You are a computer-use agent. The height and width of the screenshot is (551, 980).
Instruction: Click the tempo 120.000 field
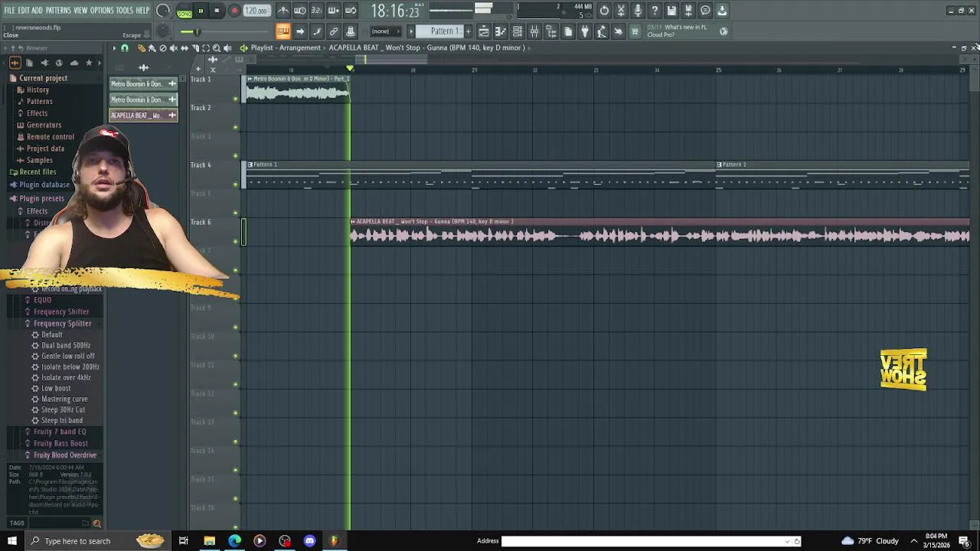pyautogui.click(x=256, y=11)
